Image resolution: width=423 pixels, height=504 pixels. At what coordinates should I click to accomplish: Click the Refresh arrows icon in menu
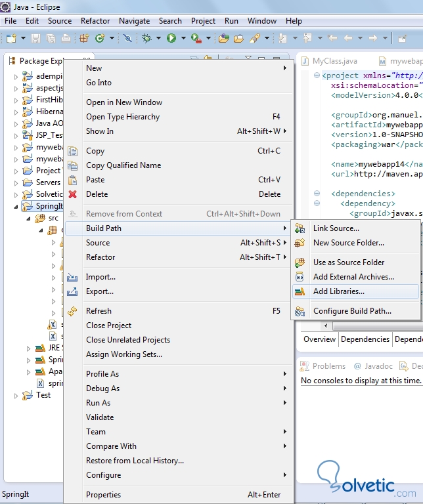click(x=72, y=311)
